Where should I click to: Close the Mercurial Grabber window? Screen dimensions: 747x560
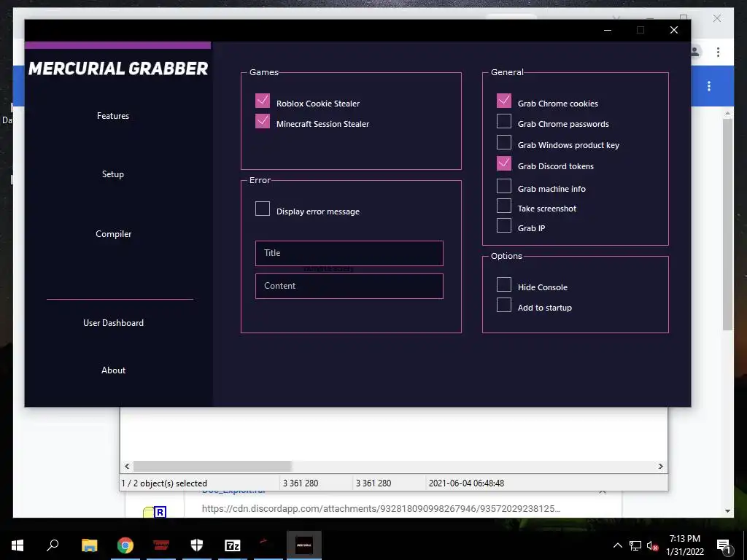click(x=673, y=30)
